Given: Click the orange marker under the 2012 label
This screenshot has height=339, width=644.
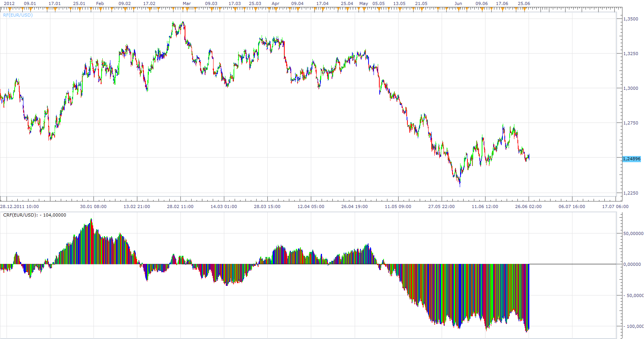Looking at the screenshot, I should point(10,9).
